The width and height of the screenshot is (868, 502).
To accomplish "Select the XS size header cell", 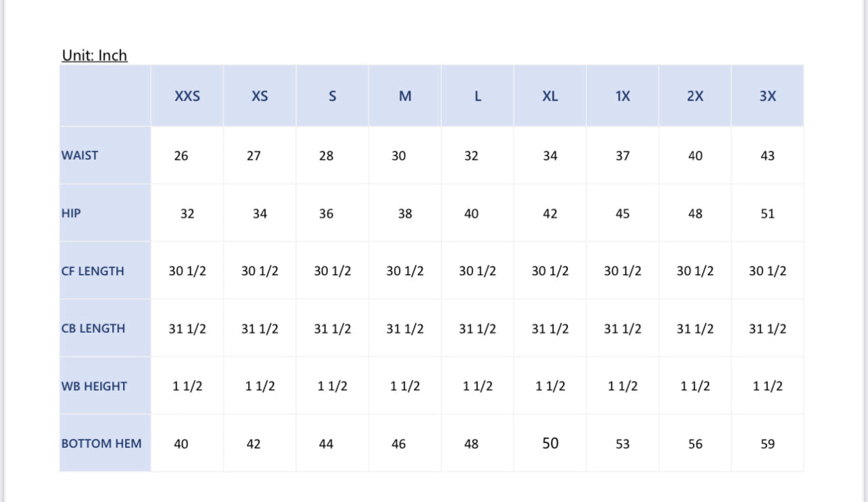I will (260, 96).
